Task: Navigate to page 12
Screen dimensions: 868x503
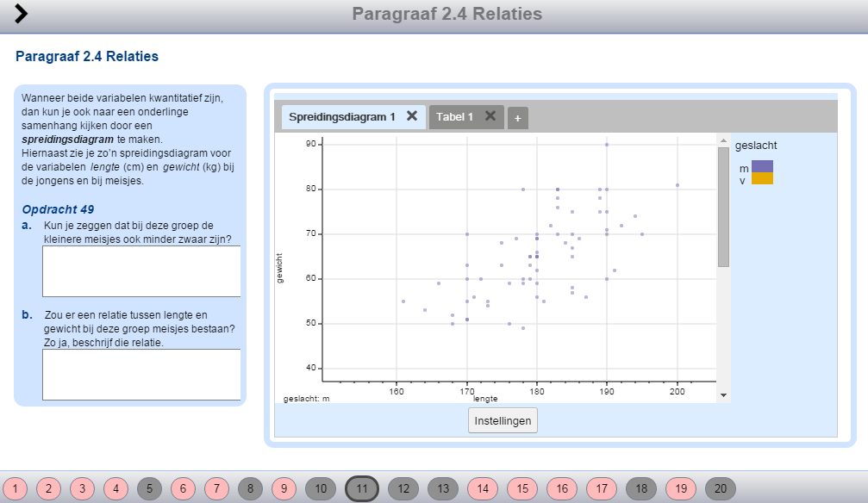Action: 403,489
